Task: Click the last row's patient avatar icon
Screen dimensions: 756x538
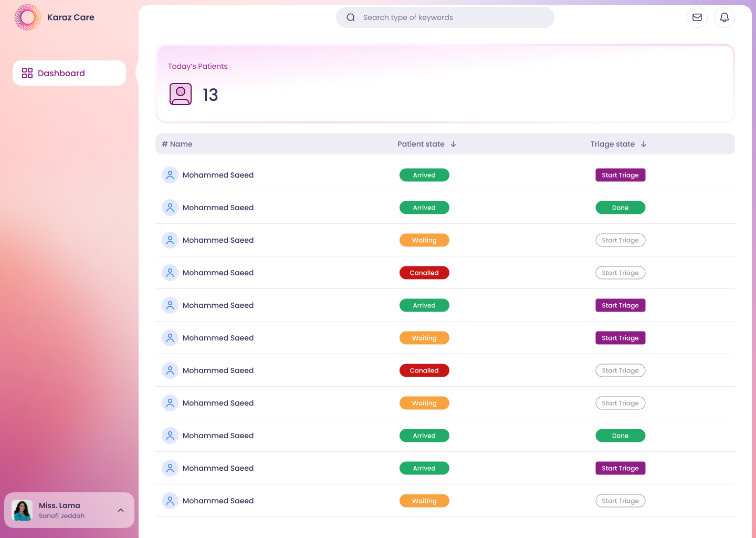Action: pyautogui.click(x=170, y=501)
